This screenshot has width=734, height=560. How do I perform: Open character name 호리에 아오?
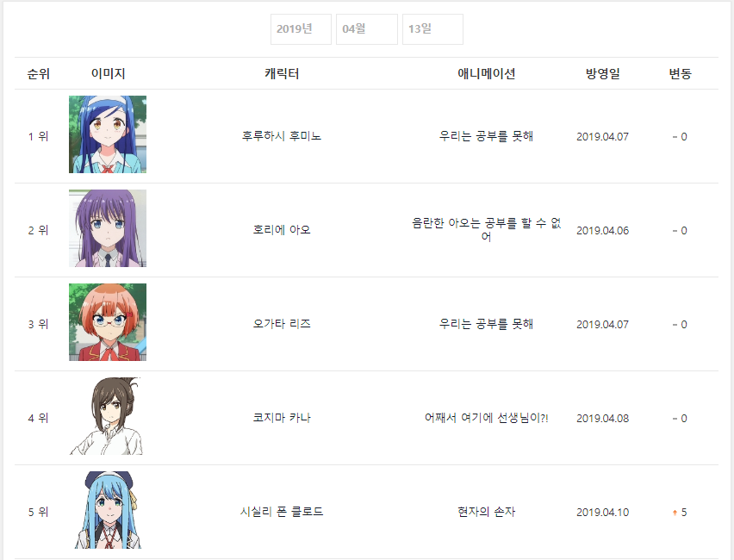tap(282, 230)
